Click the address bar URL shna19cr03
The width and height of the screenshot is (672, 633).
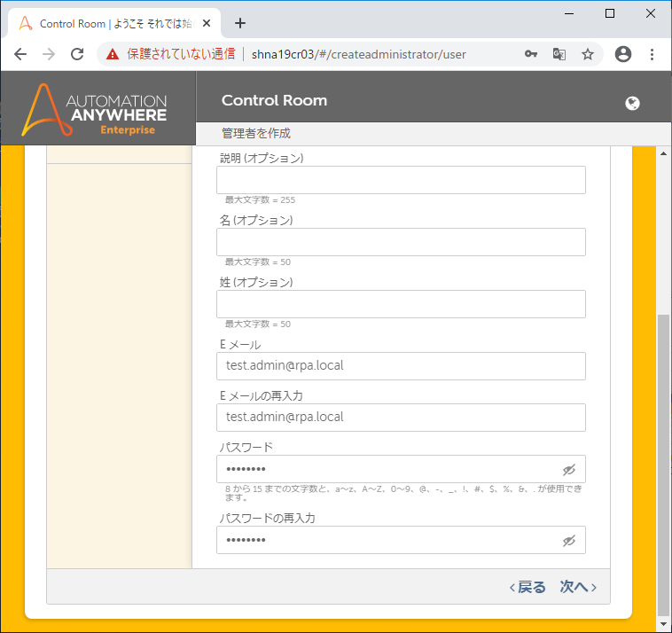[359, 54]
